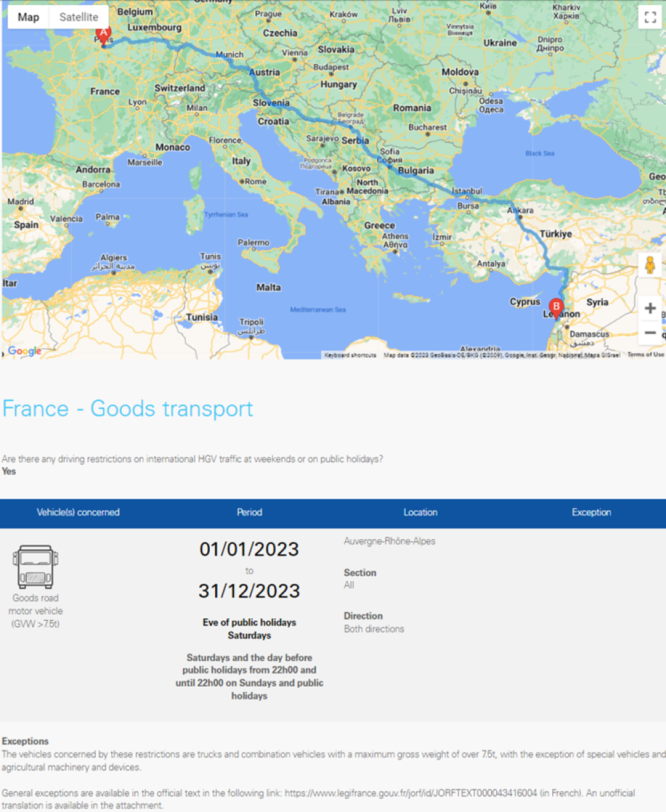Click the Vehicle(s) concerned column header

78,512
